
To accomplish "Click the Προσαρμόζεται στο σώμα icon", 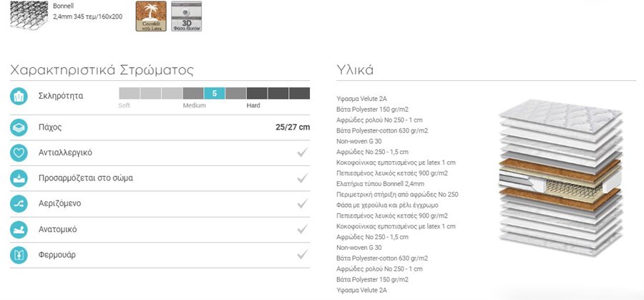I will [19, 178].
